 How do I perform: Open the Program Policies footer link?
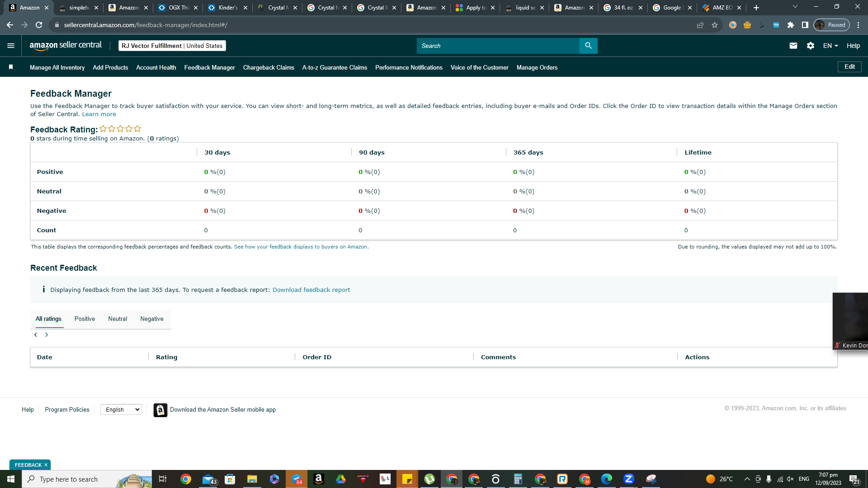point(67,409)
